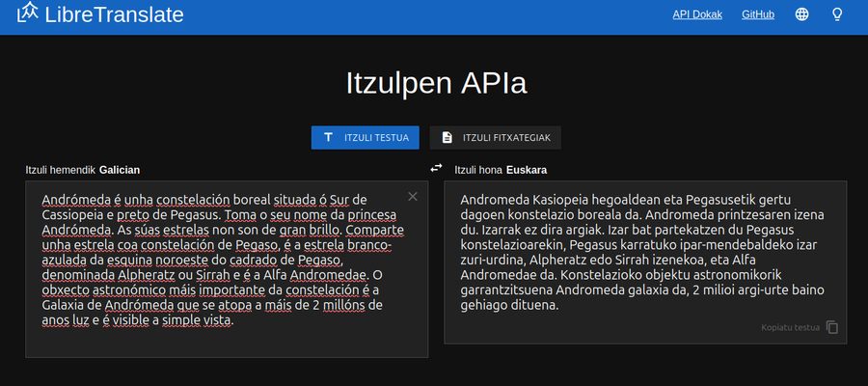The image size is (868, 386).
Task: Select the Itzuli Testua tab
Action: click(366, 138)
